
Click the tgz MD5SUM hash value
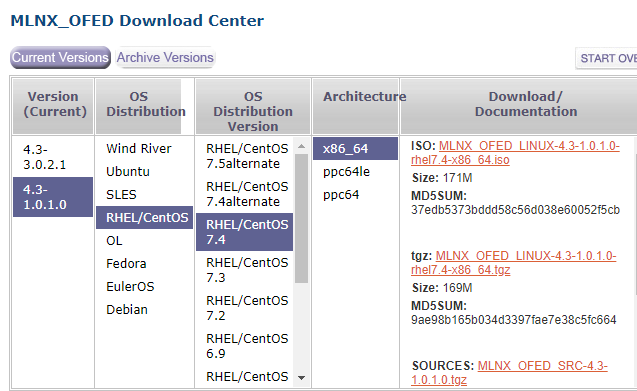514,320
